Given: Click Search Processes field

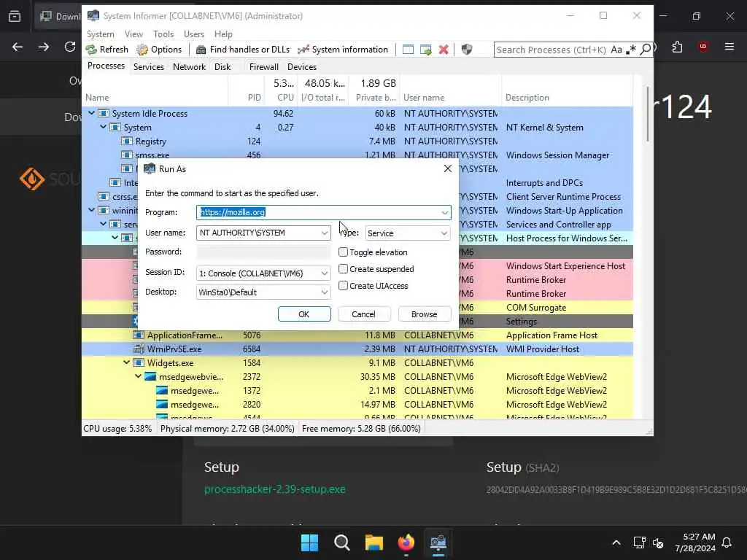Looking at the screenshot, I should [x=551, y=50].
